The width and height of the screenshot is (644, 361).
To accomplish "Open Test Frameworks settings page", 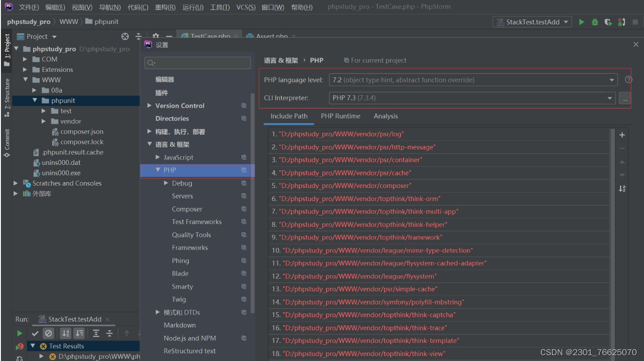I will [x=197, y=222].
